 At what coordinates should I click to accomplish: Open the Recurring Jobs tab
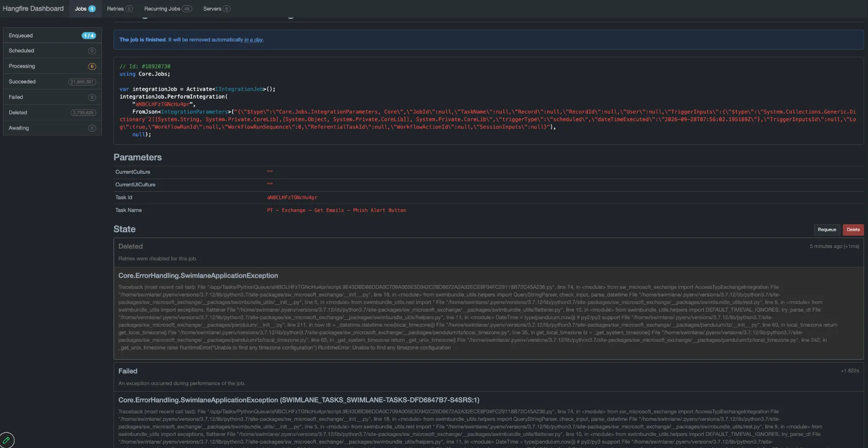[x=168, y=9]
